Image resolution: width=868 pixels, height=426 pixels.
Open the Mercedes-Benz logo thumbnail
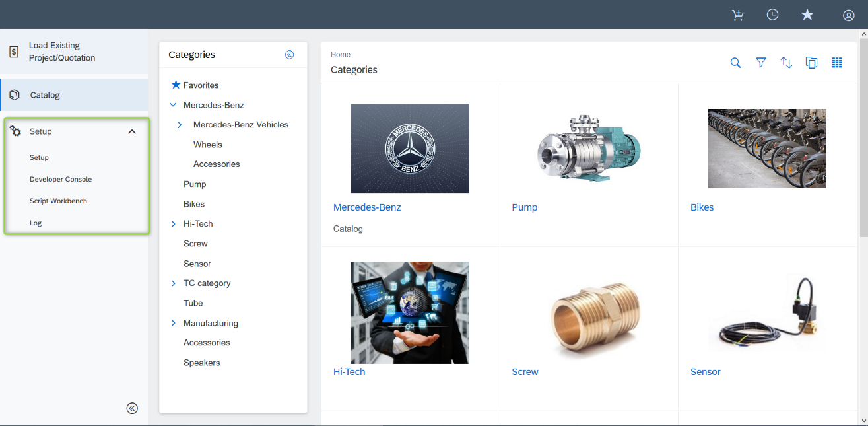coord(410,148)
